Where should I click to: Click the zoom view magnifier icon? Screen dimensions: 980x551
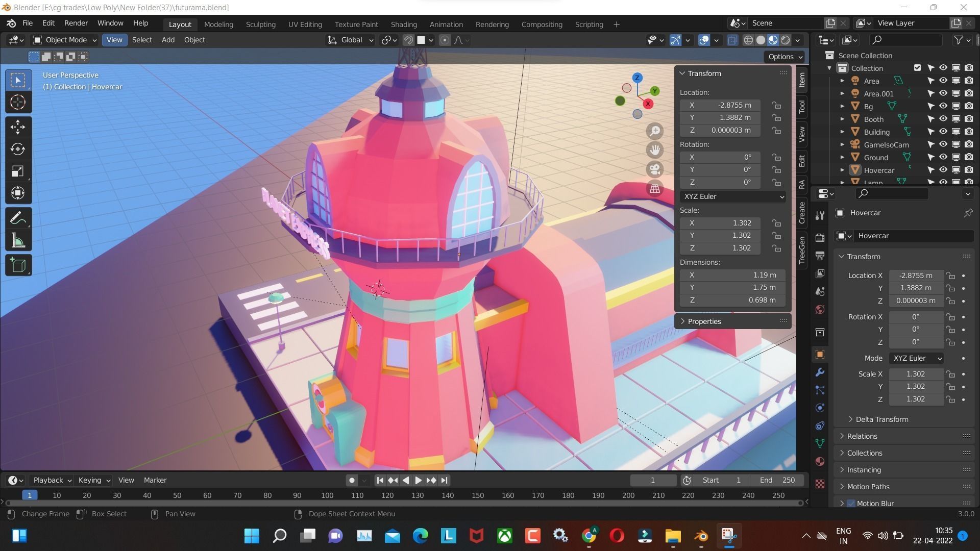655,131
